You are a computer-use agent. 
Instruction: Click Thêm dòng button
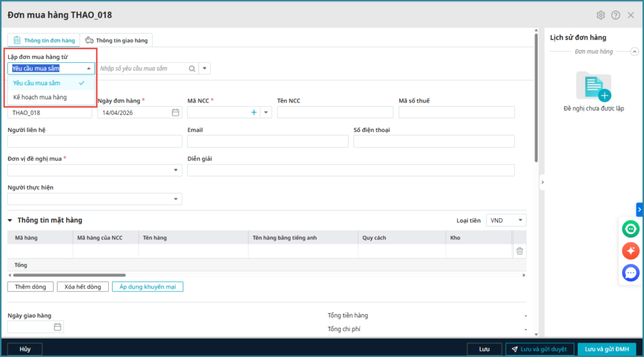(x=31, y=287)
